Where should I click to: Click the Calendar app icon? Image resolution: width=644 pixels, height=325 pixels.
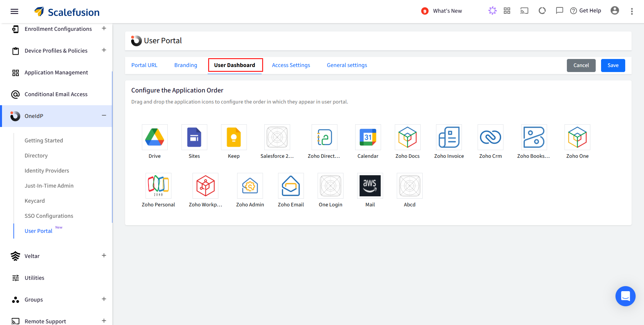[368, 137]
